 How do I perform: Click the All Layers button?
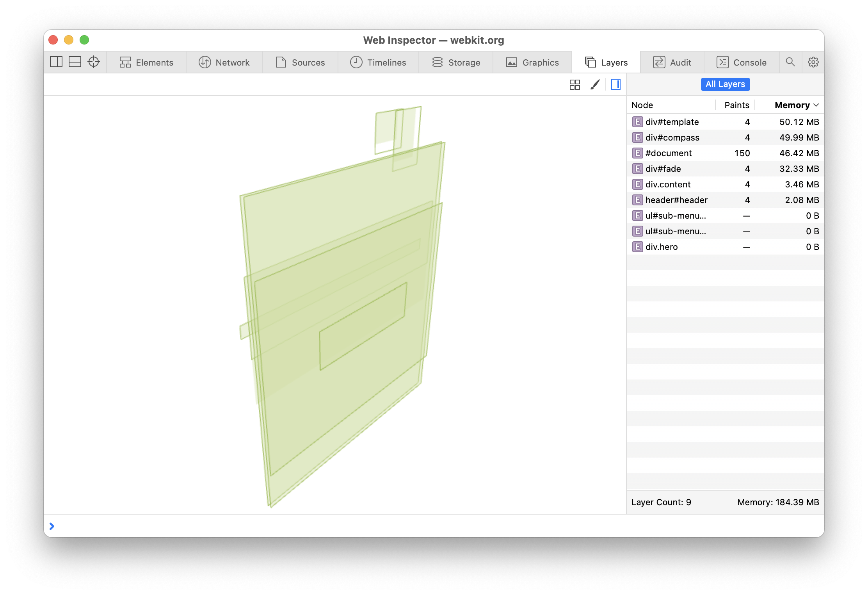click(725, 84)
